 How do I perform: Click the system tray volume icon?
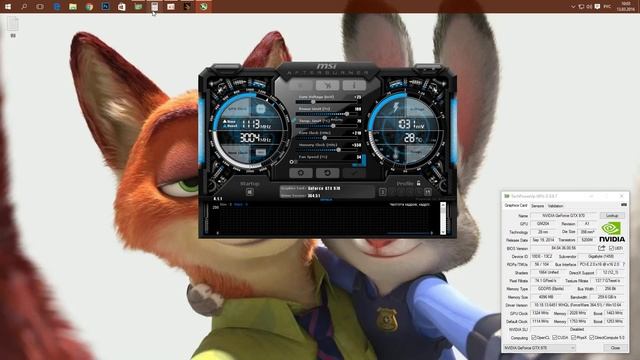click(589, 7)
